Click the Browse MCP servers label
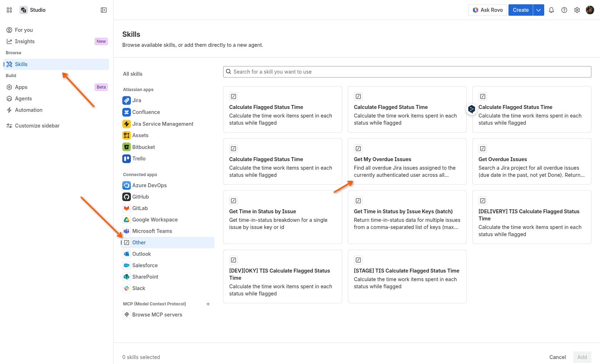Screen dimensions: 600x364 tap(157, 315)
